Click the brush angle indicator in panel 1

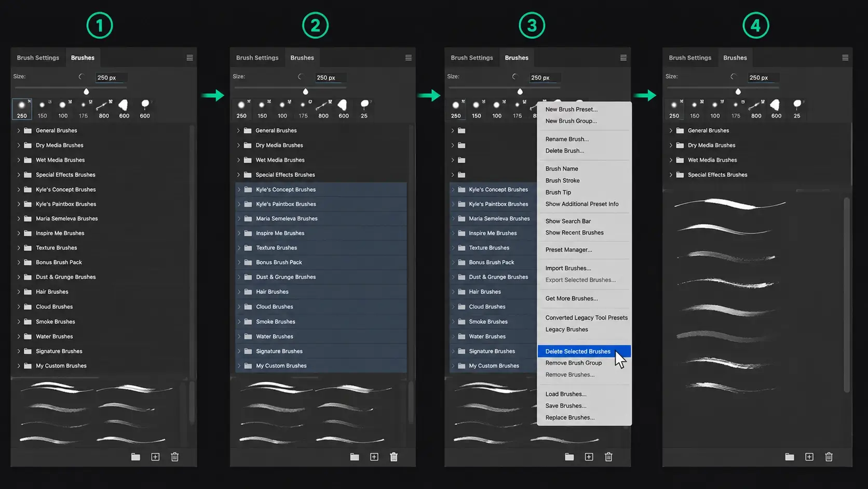tap(81, 77)
